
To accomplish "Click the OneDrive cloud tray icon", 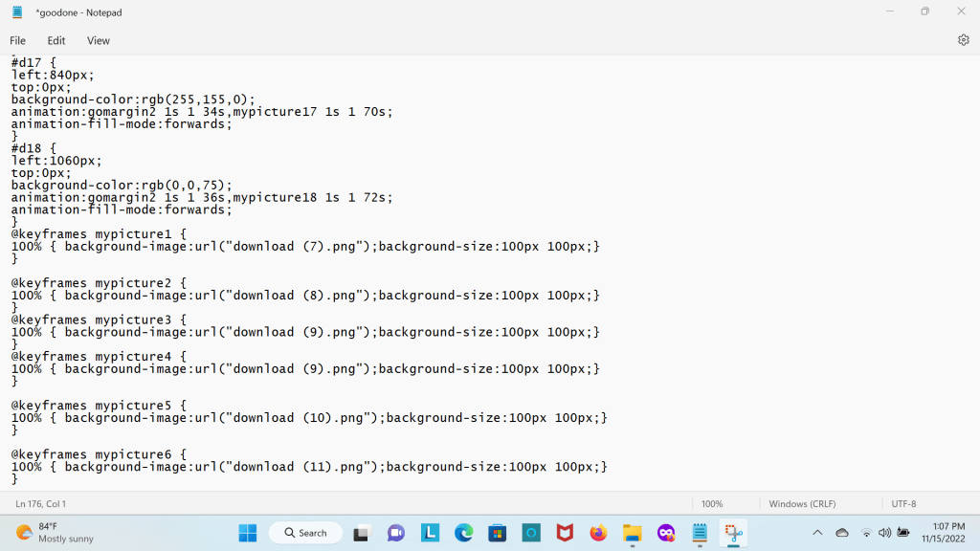I will coord(842,533).
